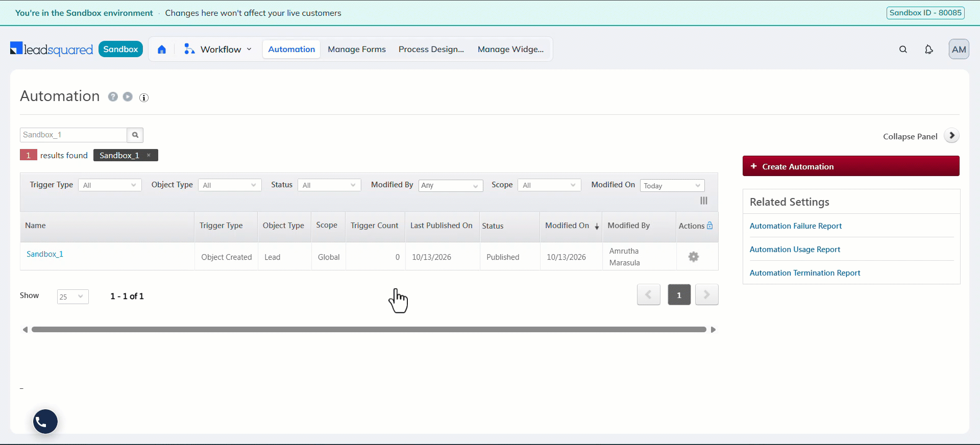Screen dimensions: 980x445
Task: Expand the Workflow menu
Action: point(218,50)
